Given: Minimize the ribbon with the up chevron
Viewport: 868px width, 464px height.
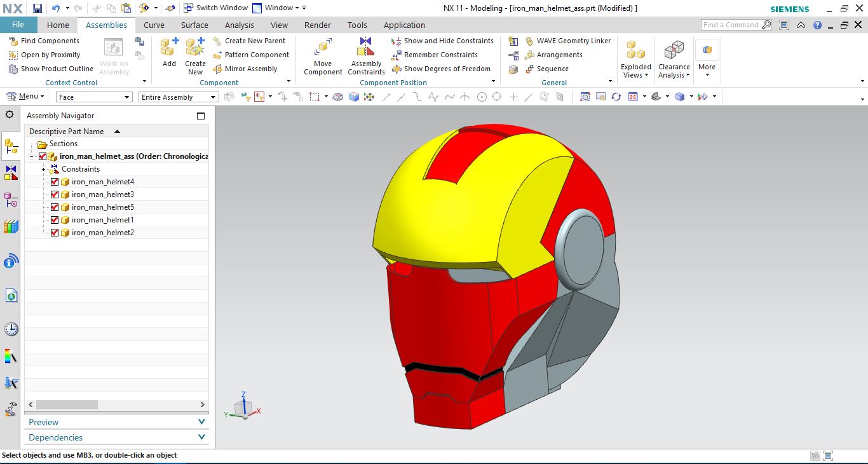Looking at the screenshot, I should 801,25.
